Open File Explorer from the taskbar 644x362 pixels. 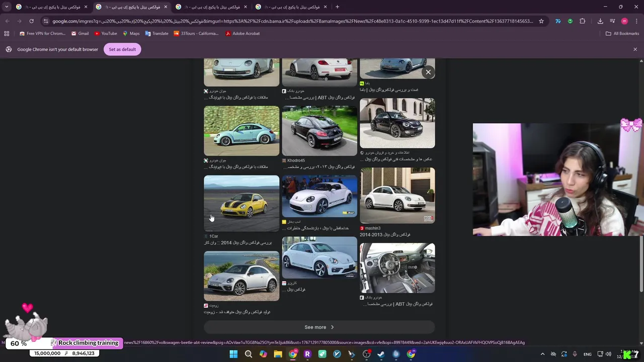tap(278, 354)
